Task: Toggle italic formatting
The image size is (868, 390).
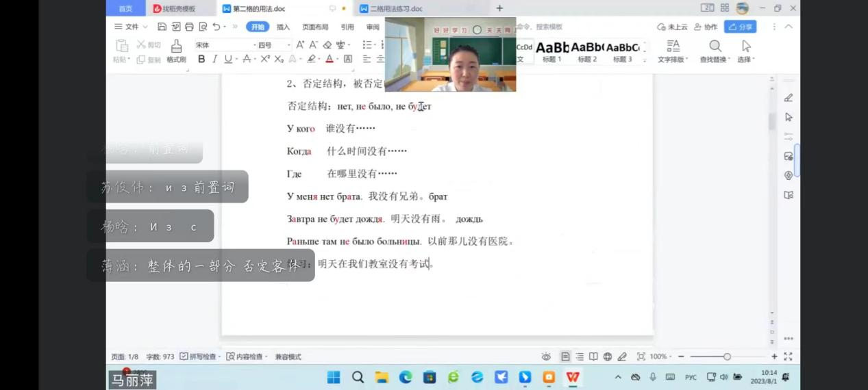Action: click(214, 59)
